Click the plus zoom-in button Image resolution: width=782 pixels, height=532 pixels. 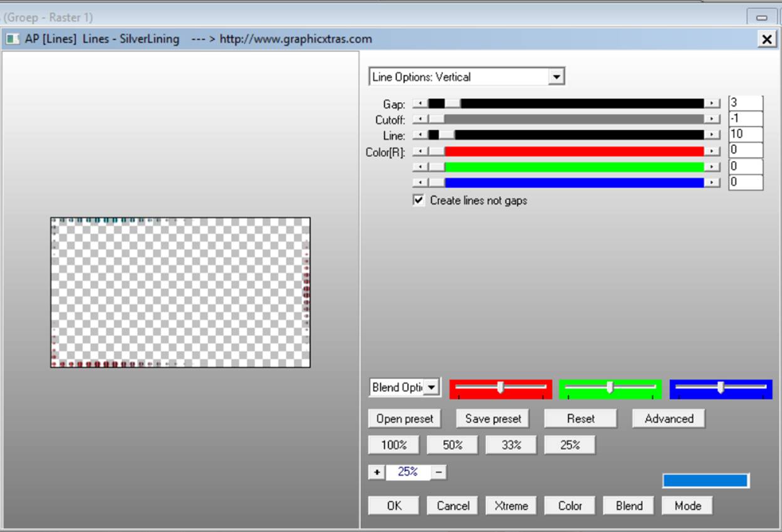click(x=376, y=472)
